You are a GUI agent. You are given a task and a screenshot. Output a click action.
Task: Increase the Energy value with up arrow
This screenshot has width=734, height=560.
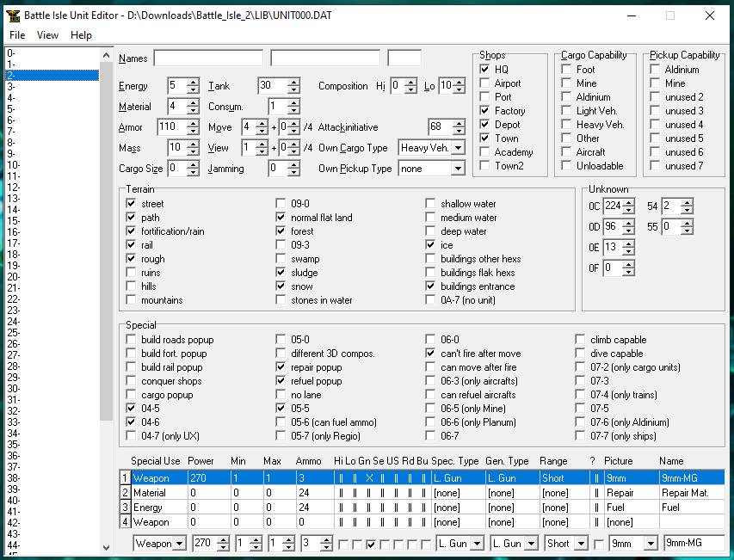point(194,82)
